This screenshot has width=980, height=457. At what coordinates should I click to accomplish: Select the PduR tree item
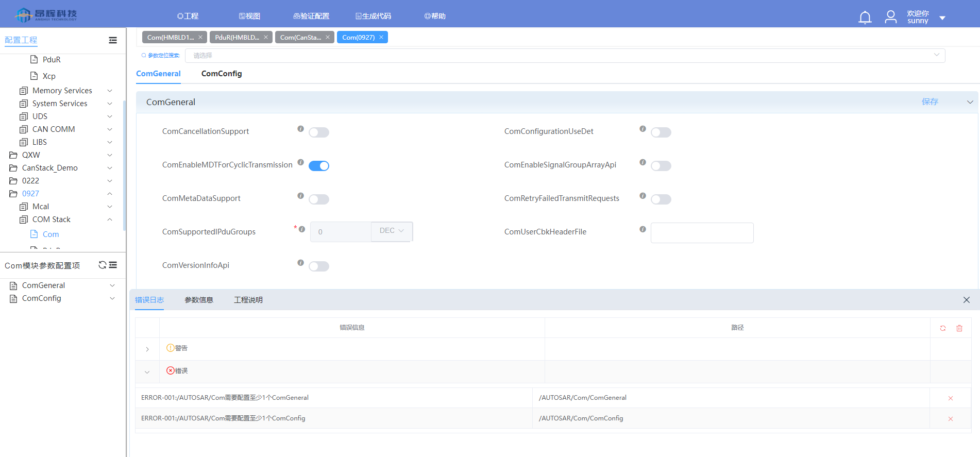pyautogui.click(x=52, y=60)
